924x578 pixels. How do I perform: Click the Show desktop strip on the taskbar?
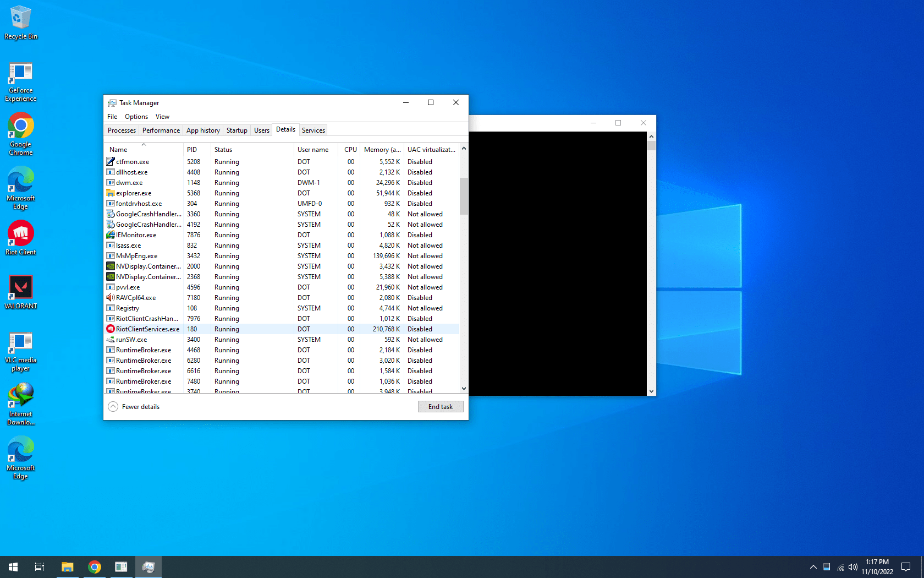point(922,567)
